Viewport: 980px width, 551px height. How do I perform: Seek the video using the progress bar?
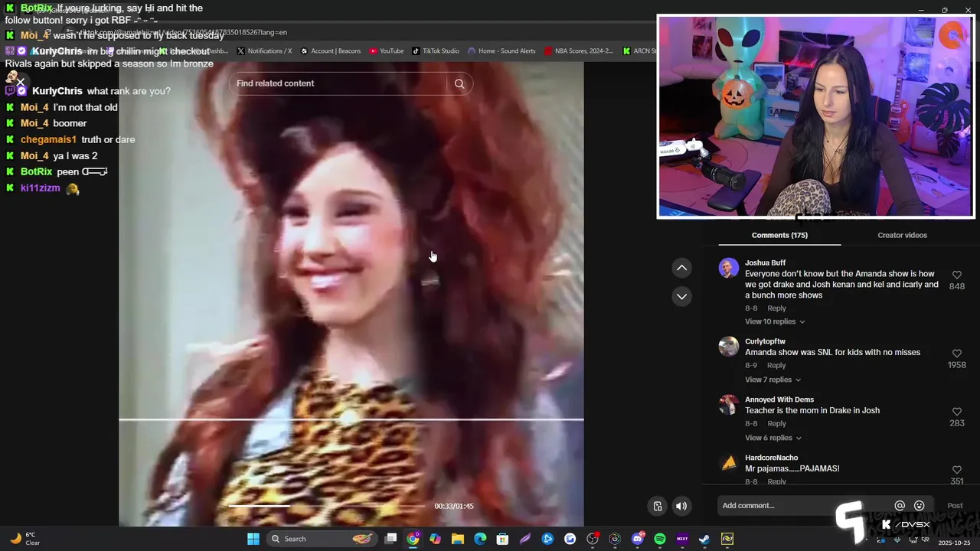click(326, 506)
